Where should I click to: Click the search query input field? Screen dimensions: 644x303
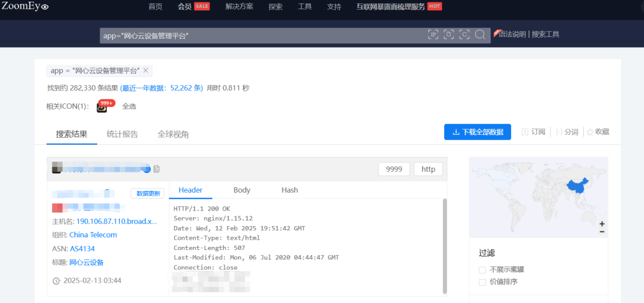[263, 35]
